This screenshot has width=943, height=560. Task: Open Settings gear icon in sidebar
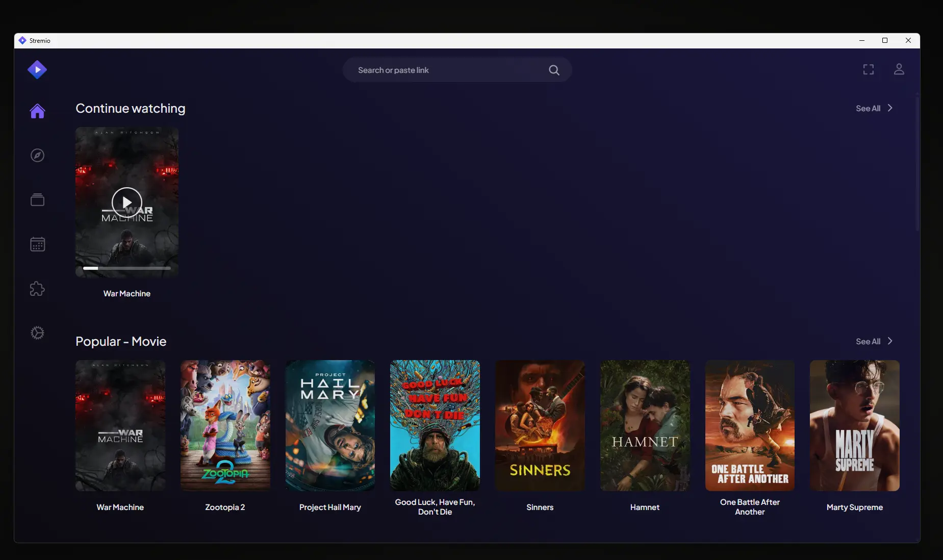click(x=37, y=333)
